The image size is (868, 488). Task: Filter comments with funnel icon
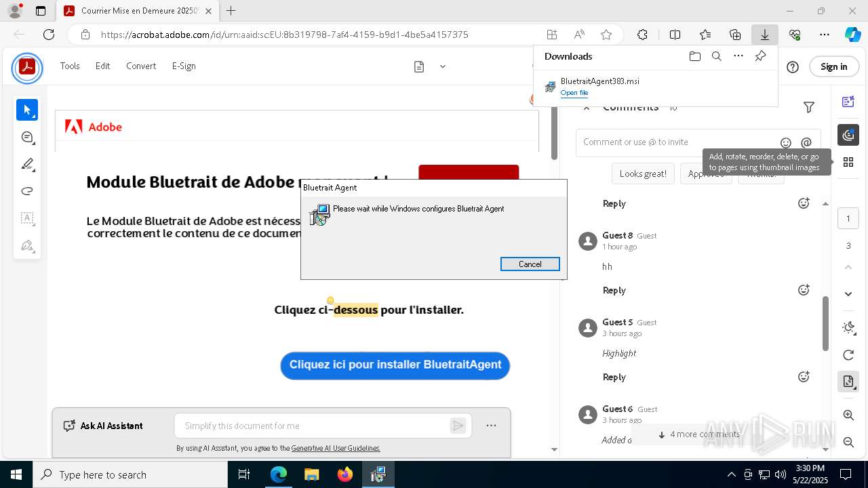(809, 107)
